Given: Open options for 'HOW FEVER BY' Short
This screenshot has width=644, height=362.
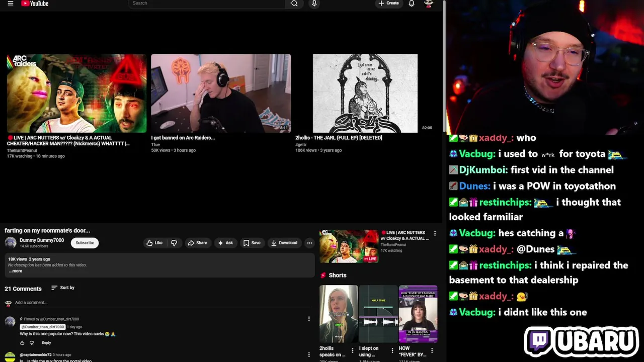Looking at the screenshot, I should [432, 350].
